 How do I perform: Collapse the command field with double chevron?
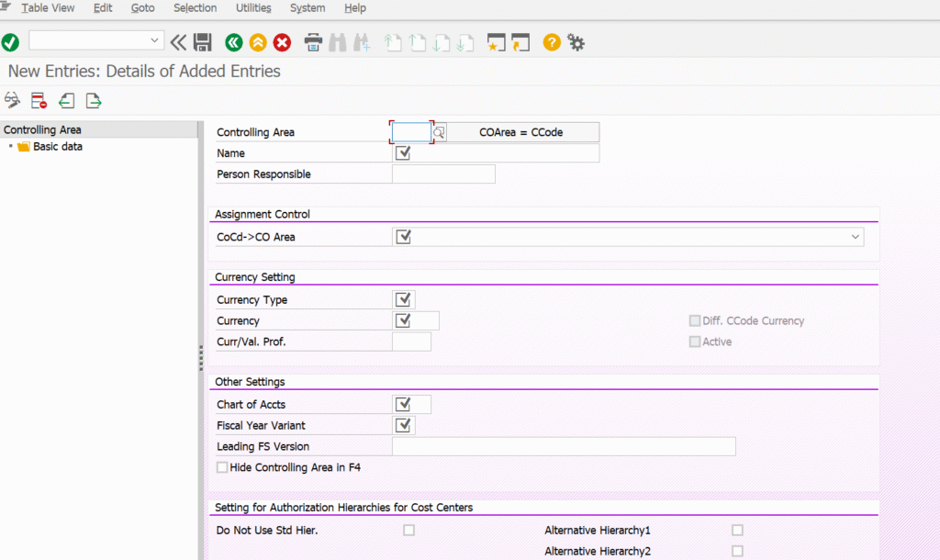pos(178,42)
